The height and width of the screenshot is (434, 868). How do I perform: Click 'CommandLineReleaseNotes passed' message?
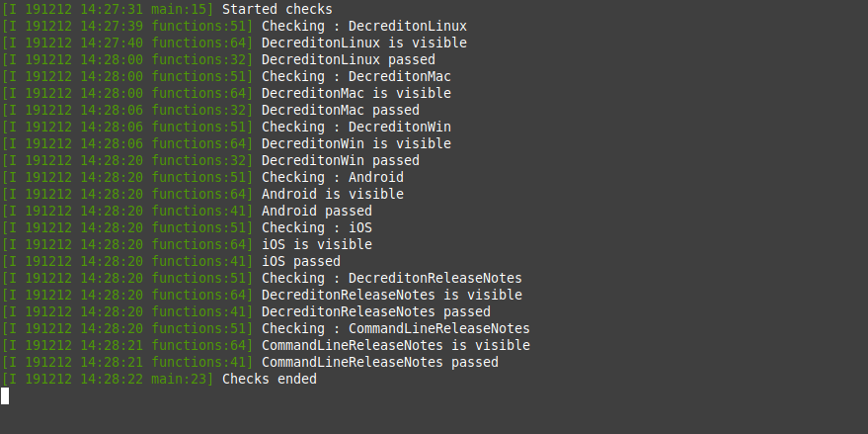click(x=380, y=362)
